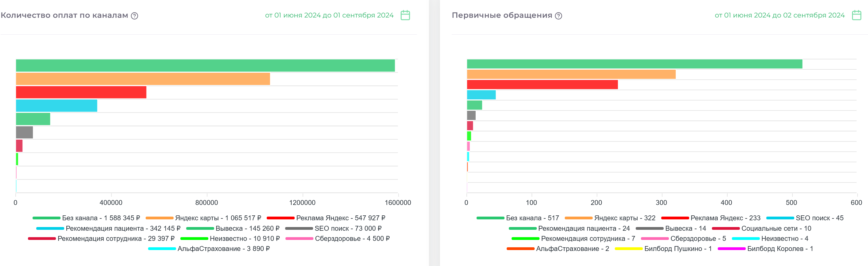Click axis label 300 in appeals chart
This screenshot has height=266, width=868.
pos(662,202)
